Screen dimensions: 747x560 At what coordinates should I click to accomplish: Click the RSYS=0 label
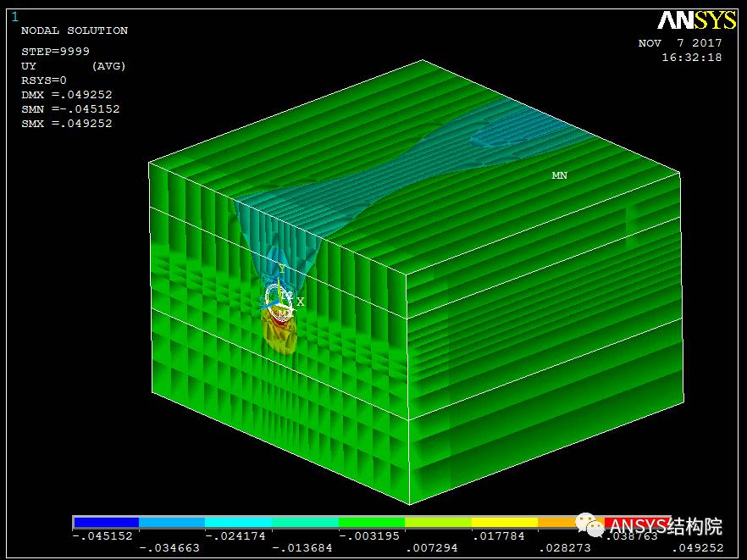44,80
